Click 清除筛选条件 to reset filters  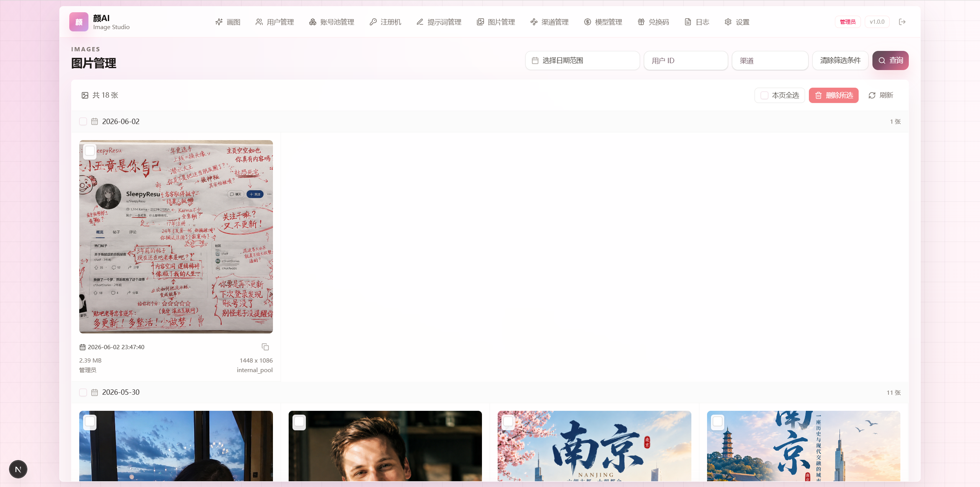pos(840,60)
